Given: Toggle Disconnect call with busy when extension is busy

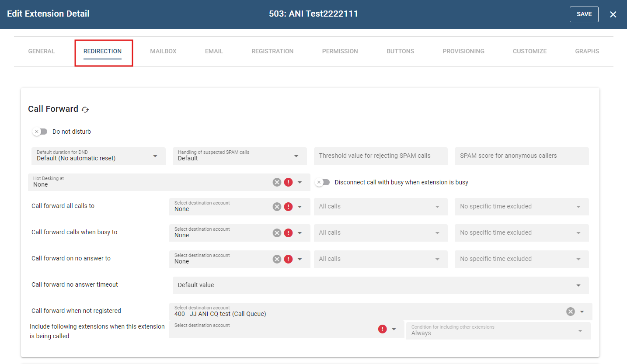Looking at the screenshot, I should pos(323,182).
